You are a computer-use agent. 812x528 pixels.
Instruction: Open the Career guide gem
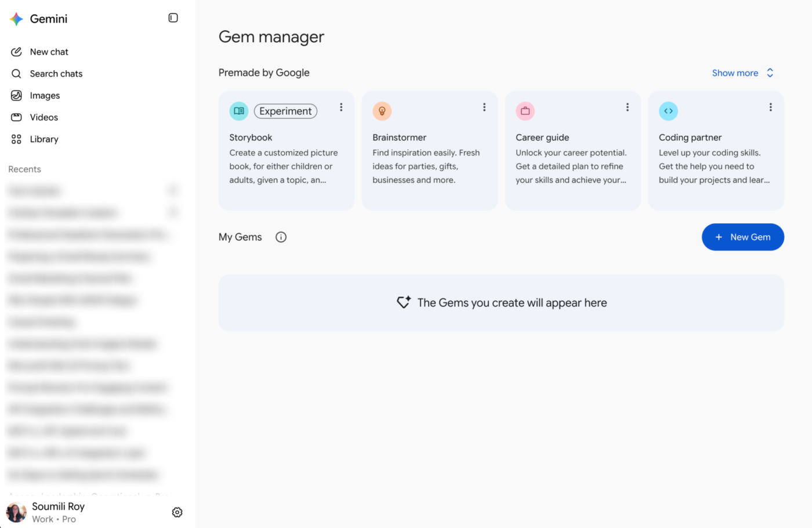coord(573,151)
